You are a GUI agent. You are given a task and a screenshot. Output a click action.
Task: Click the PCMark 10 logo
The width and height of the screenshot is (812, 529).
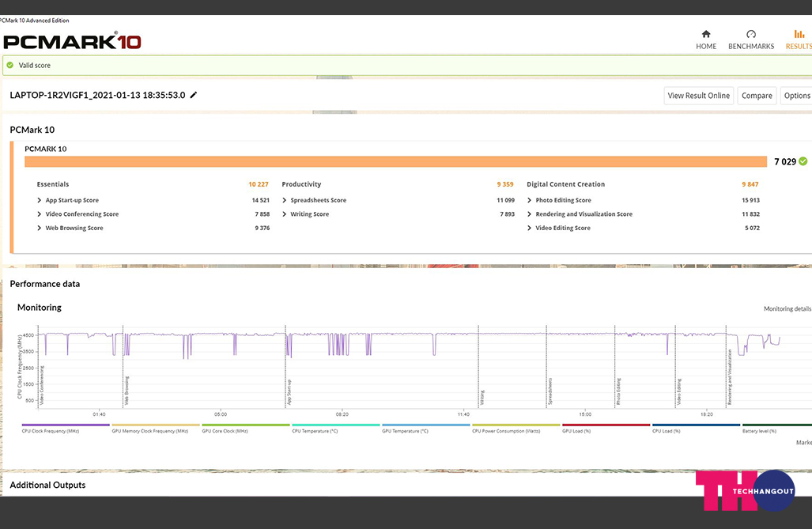tap(73, 41)
